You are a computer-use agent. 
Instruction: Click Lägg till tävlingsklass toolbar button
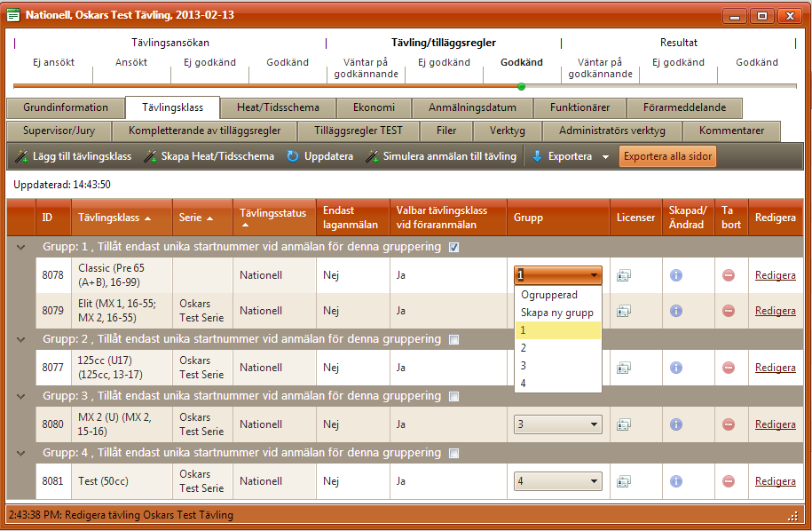tap(73, 156)
